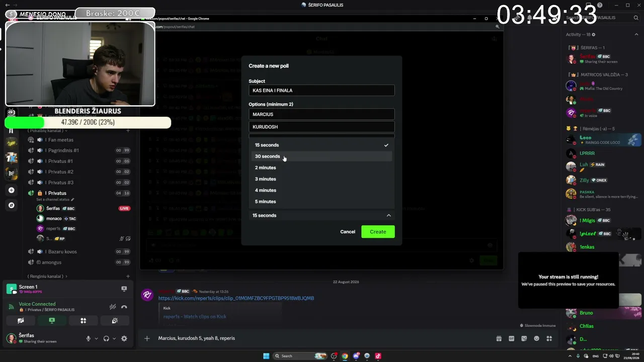The height and width of the screenshot is (362, 644).
Task: Open the activities launcher button
Action: coord(84,320)
